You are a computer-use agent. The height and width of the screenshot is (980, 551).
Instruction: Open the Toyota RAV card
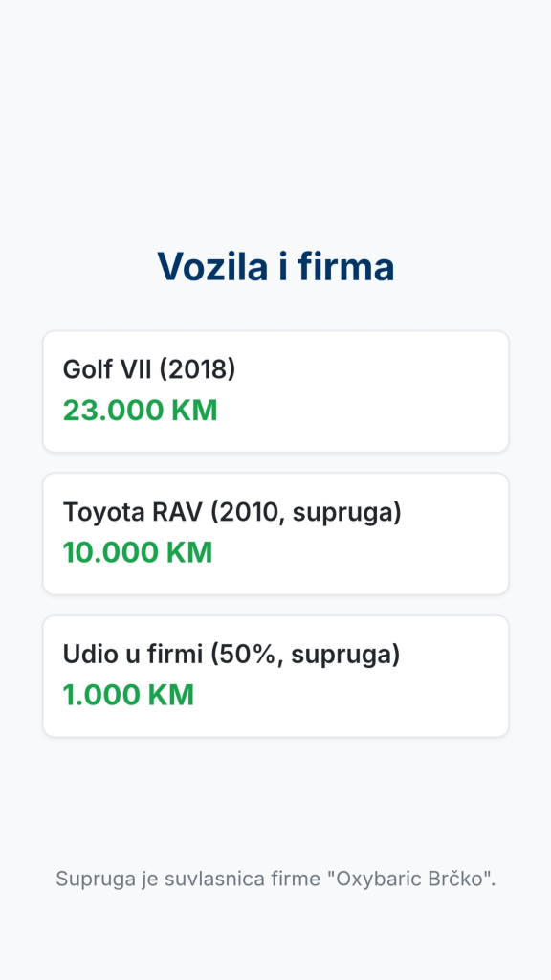[x=275, y=534]
